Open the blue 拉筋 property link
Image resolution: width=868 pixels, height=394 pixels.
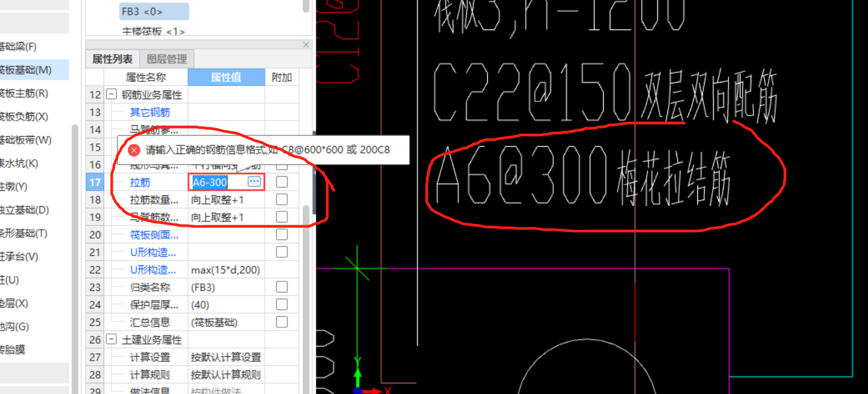(140, 182)
